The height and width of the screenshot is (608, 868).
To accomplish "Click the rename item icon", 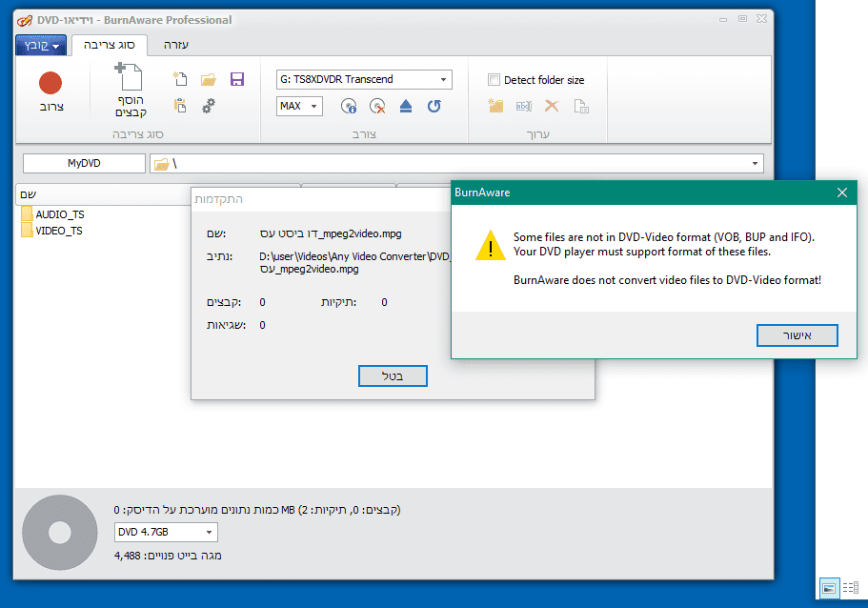I will click(524, 106).
